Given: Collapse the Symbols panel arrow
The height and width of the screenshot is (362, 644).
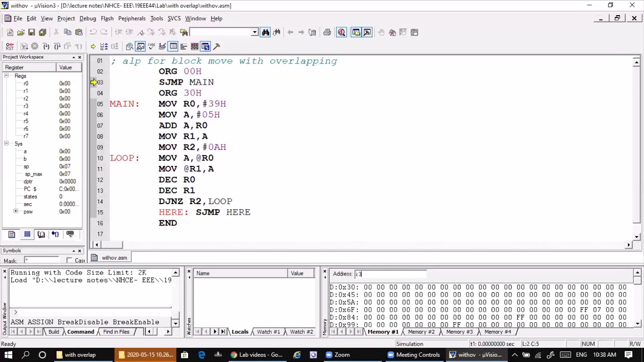Looking at the screenshot, I should (73, 251).
